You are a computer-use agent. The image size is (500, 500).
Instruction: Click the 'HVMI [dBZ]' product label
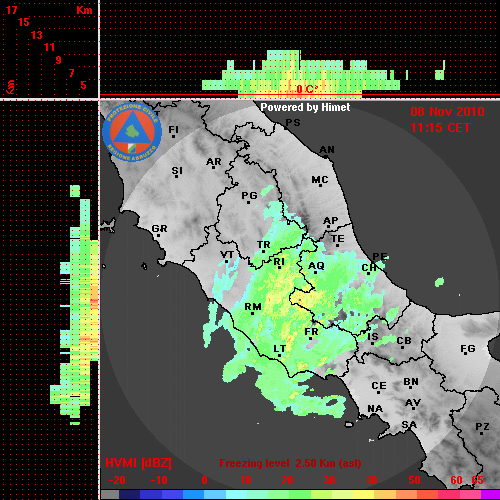pyautogui.click(x=138, y=463)
